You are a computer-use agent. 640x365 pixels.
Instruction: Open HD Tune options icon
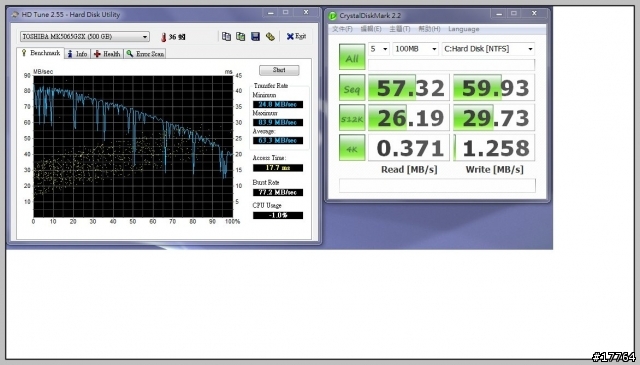coord(270,36)
